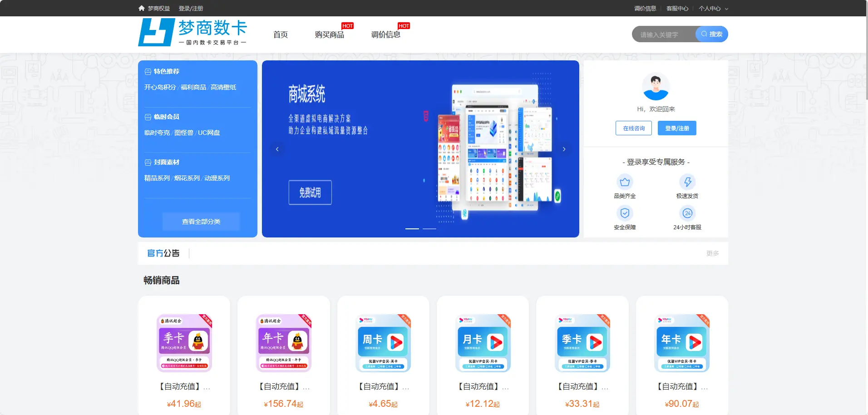Click 更多 link in 官方公告 bar
868x415 pixels.
712,253
